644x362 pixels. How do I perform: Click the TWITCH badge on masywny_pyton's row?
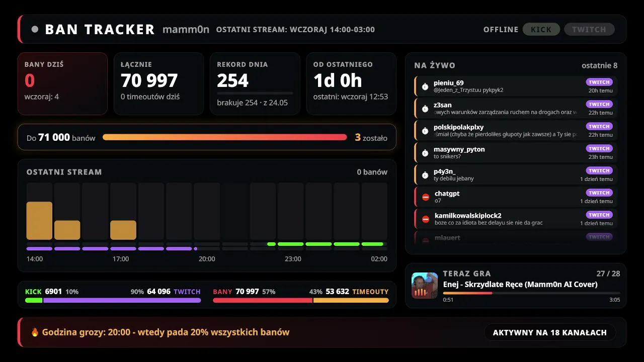[x=599, y=148]
